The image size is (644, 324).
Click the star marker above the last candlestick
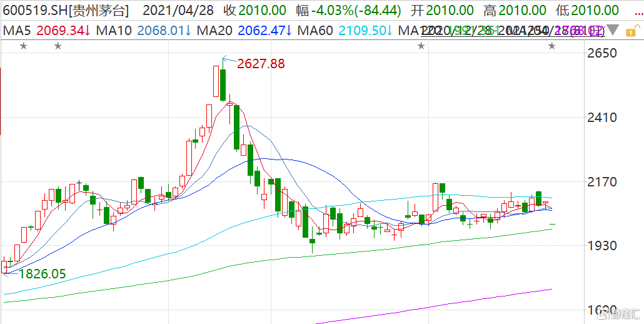[552, 46]
